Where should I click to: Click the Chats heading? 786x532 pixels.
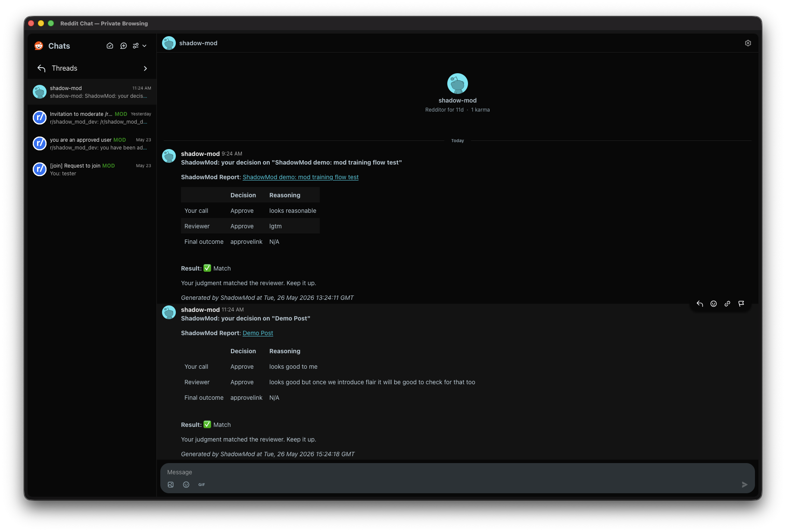(x=59, y=46)
